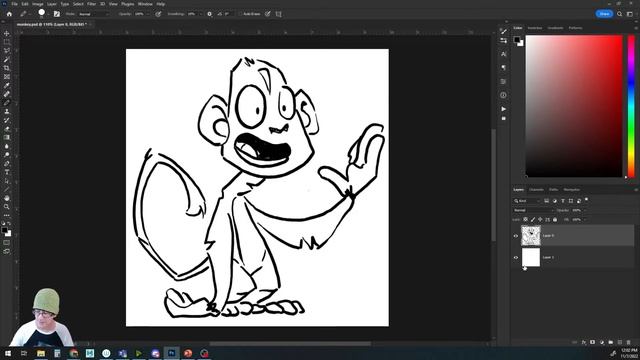Open smoothing options gear icon

(209, 14)
